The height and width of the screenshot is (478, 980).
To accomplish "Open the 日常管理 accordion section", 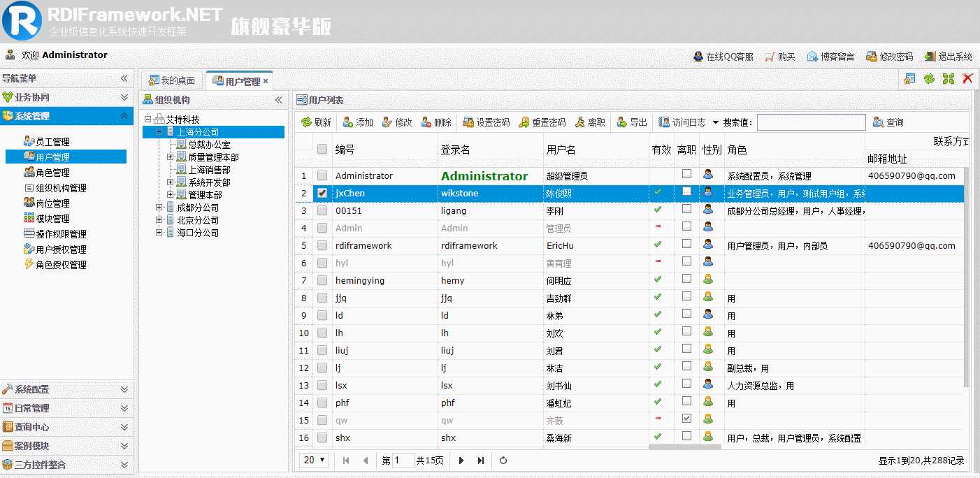I will coord(66,408).
